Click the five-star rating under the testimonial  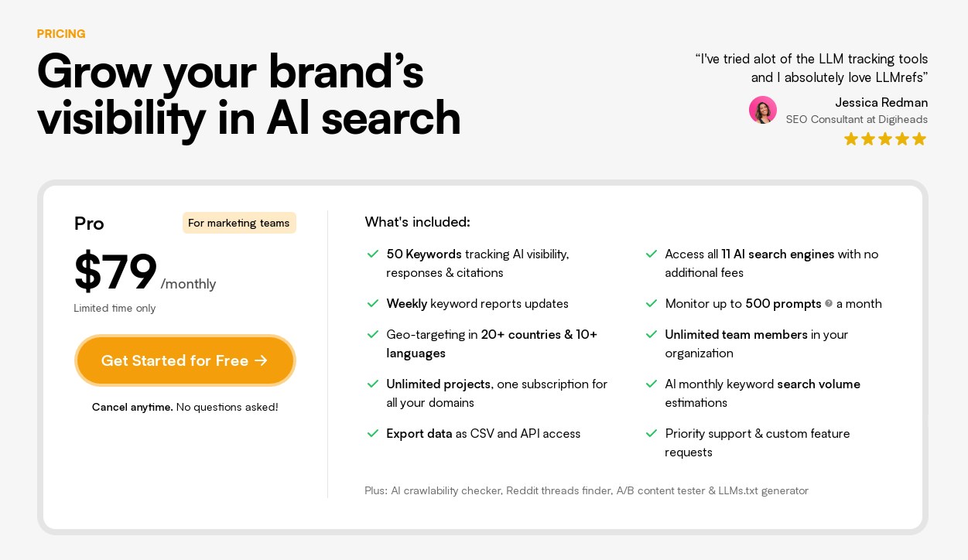(884, 138)
